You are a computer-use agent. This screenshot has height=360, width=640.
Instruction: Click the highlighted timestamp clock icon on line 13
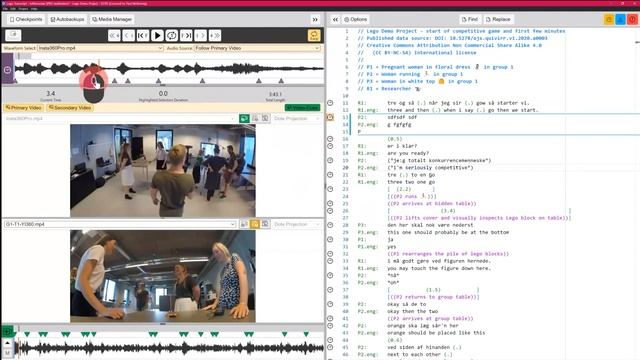pos(330,117)
